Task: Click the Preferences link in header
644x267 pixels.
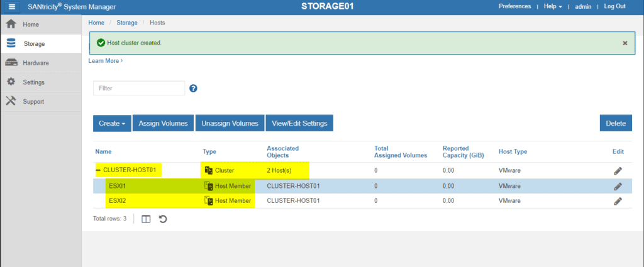Action: click(x=514, y=6)
